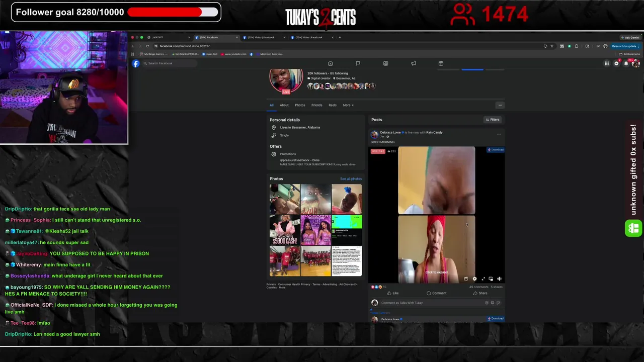This screenshot has width=644, height=362.
Task: Switch to the Photos profile tab
Action: (x=300, y=105)
